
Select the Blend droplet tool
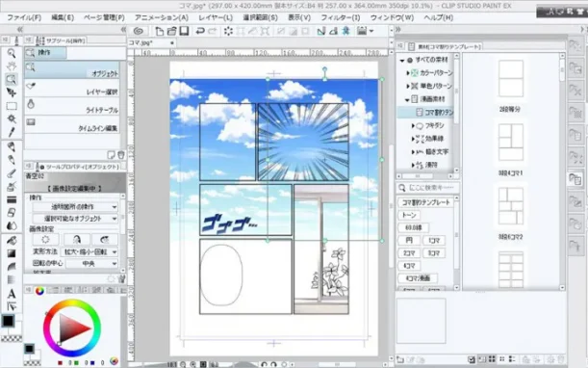[x=12, y=225]
